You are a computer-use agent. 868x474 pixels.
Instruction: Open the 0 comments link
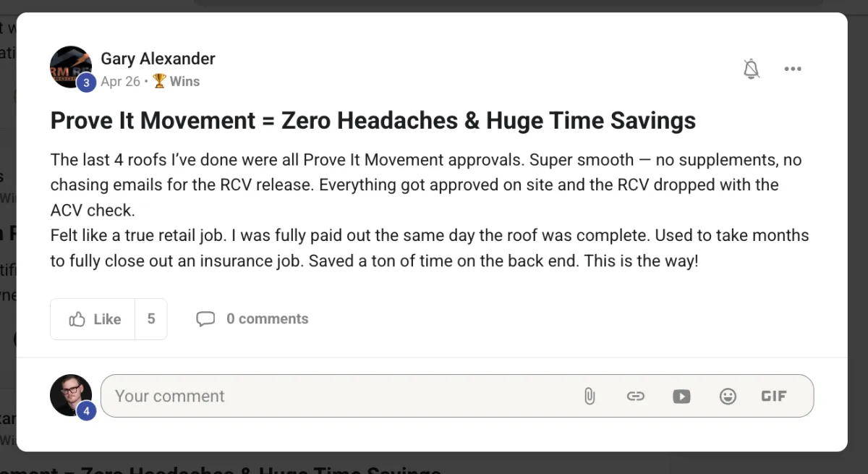tap(267, 318)
